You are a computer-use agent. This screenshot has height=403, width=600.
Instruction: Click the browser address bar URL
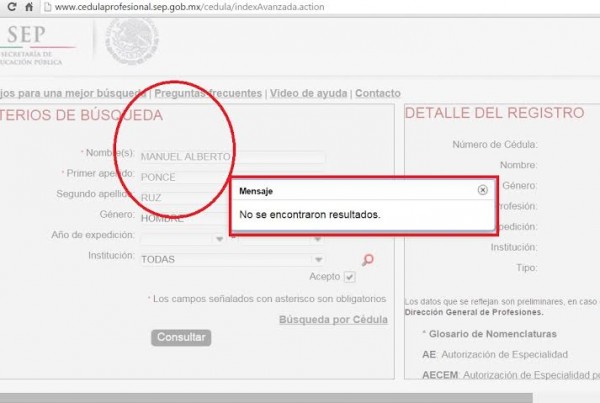(x=189, y=7)
